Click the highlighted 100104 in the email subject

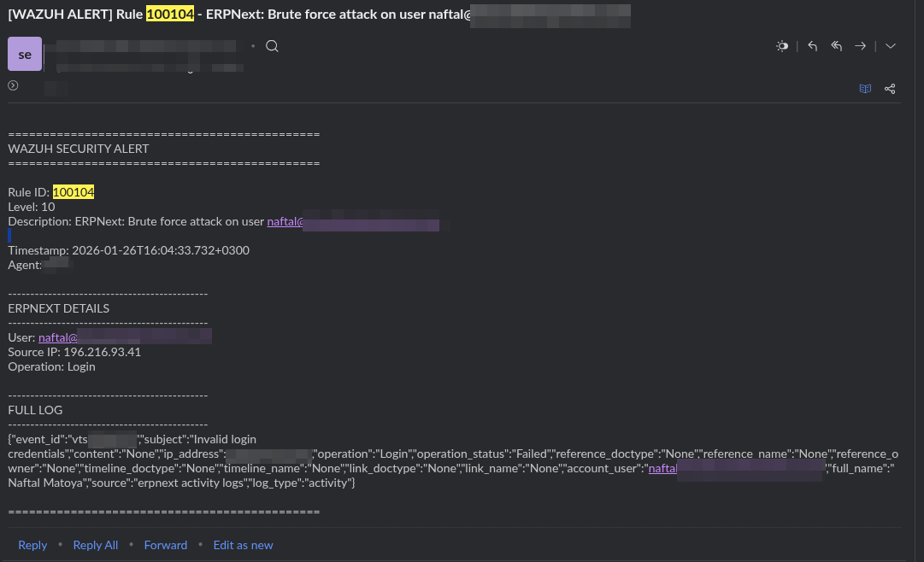tap(169, 15)
